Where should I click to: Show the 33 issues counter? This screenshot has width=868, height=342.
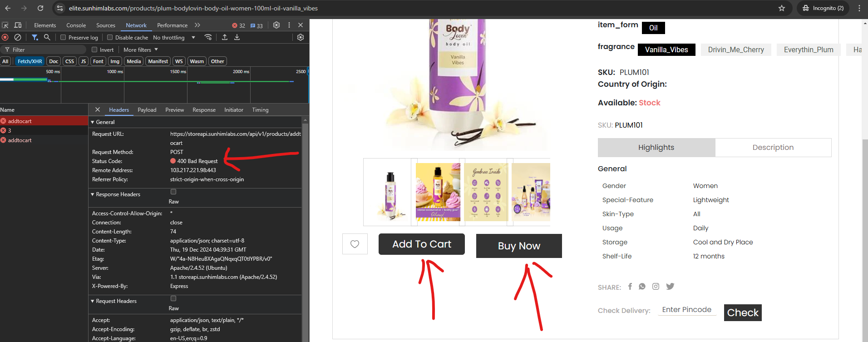click(257, 25)
